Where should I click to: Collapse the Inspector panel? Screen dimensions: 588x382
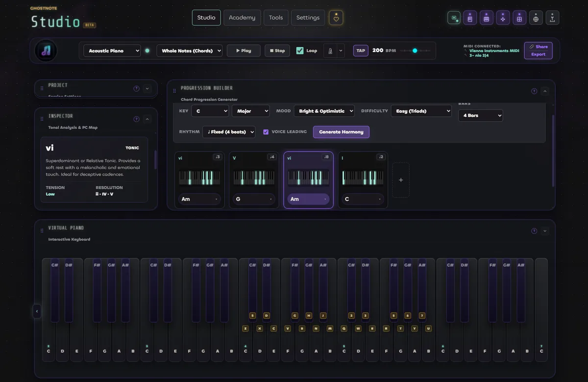147,119
